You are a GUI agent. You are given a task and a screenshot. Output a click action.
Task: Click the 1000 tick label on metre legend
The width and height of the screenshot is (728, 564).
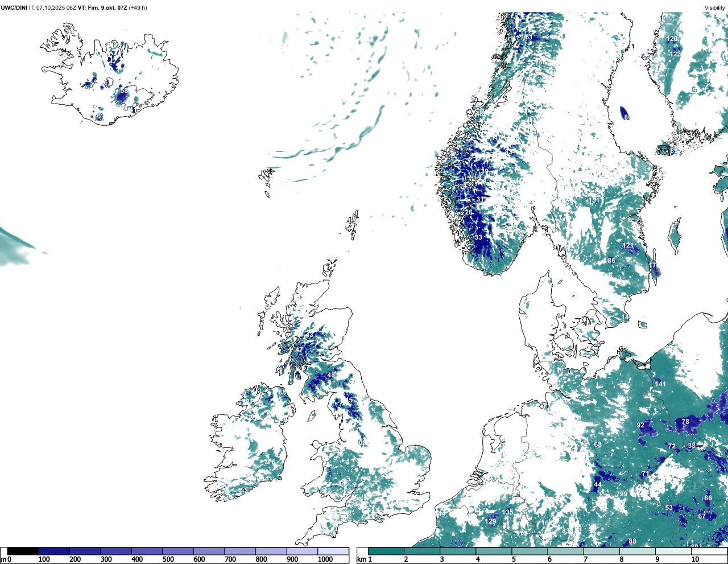coord(325,559)
